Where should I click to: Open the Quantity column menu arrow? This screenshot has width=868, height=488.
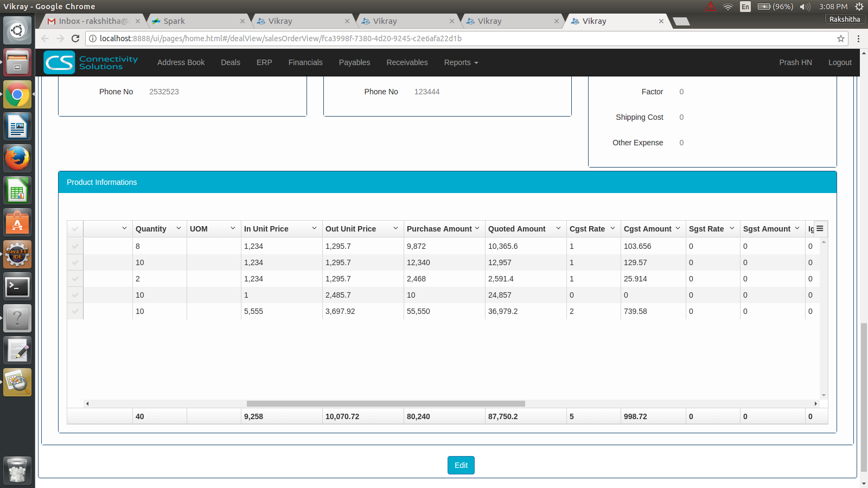pos(178,228)
